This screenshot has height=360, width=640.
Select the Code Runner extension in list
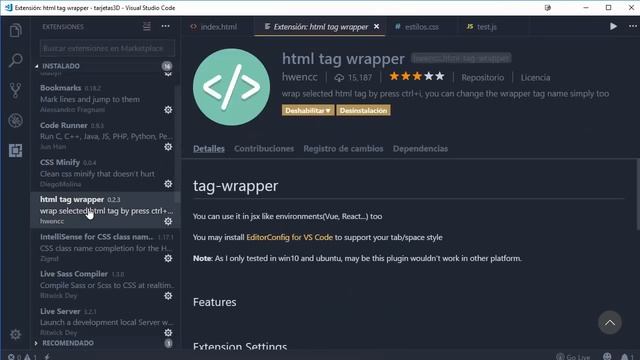click(x=104, y=136)
